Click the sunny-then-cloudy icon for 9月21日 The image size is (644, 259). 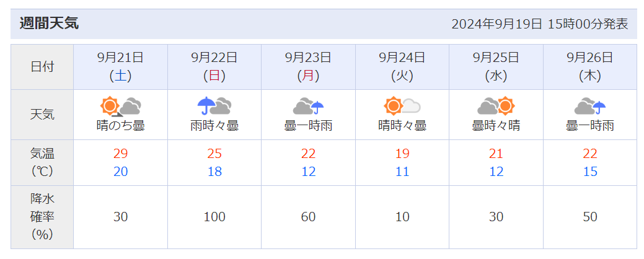point(121,107)
